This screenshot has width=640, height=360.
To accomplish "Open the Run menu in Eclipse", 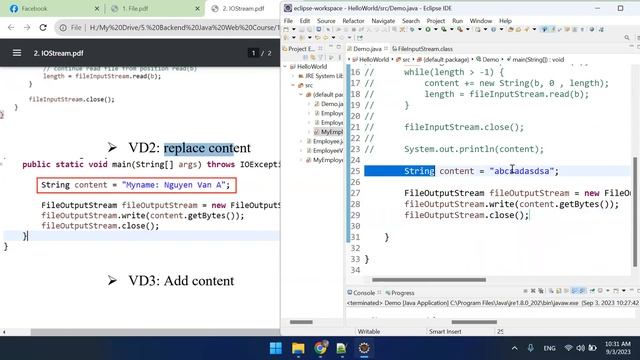I will (458, 21).
